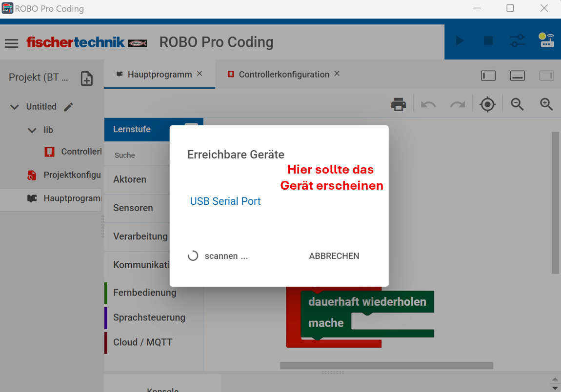This screenshot has width=561, height=392.
Task: Close the Controllerkonfiguration tab
Action: pos(337,74)
